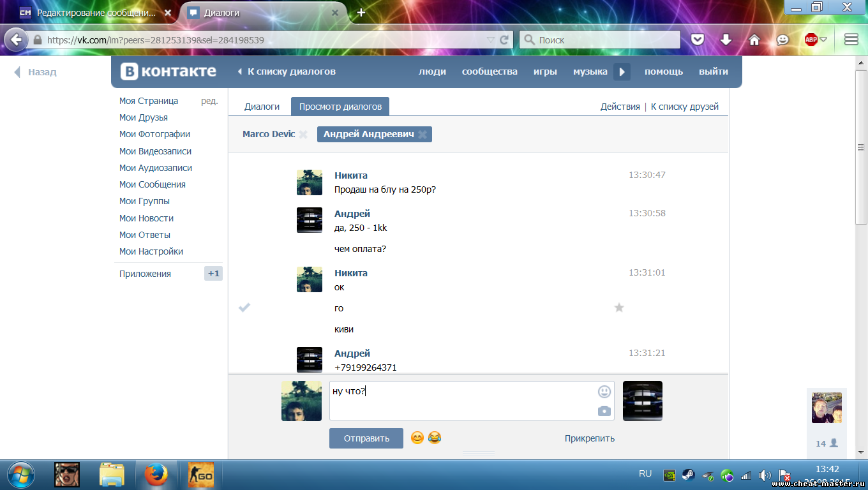
Task: Expand more header items with play arrow
Action: (622, 71)
